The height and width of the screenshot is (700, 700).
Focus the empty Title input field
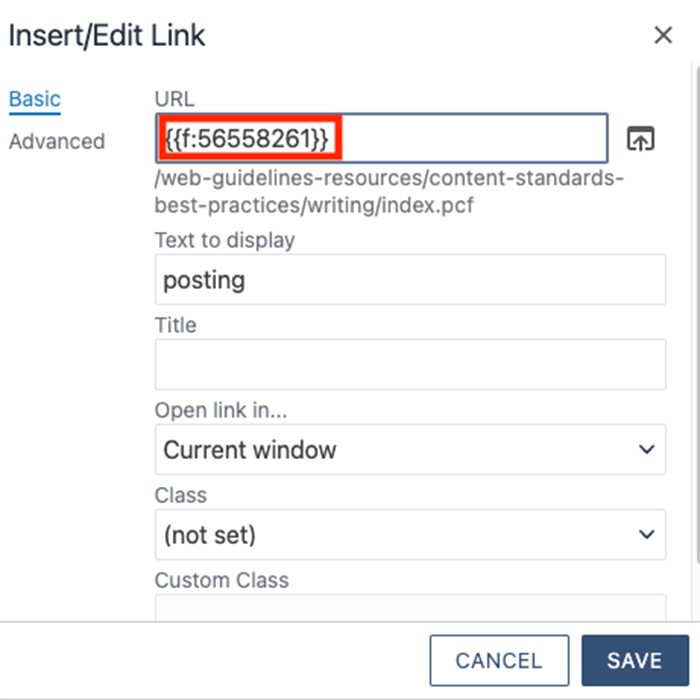[410, 364]
